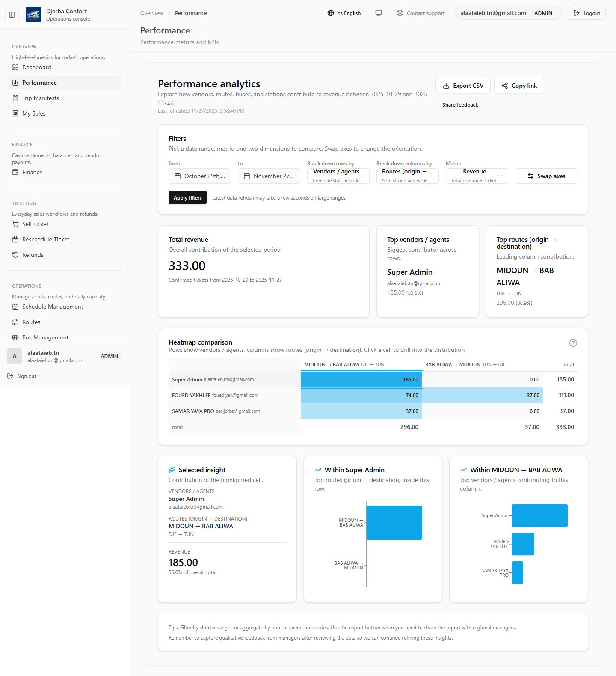Click FOUED YAKHLEF 37.00 heatmap cell
The image size is (616, 676).
pos(483,396)
